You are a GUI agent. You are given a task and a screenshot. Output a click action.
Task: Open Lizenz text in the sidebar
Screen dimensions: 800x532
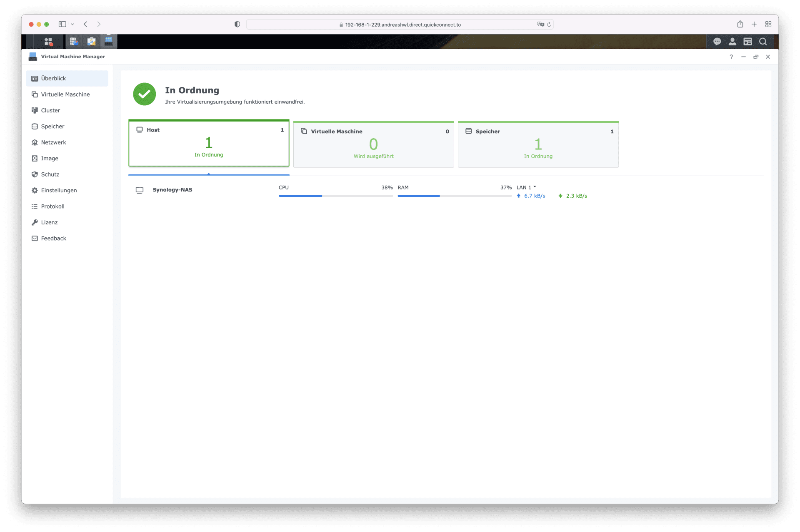coord(49,223)
